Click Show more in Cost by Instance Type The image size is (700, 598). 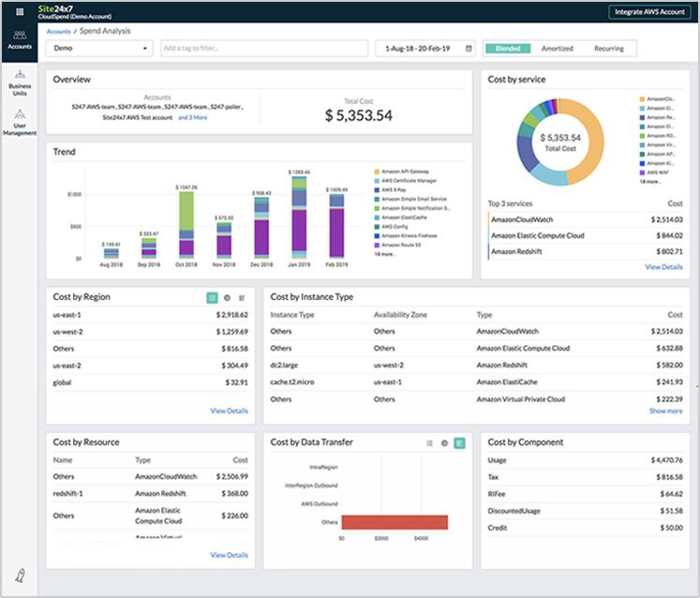point(665,411)
